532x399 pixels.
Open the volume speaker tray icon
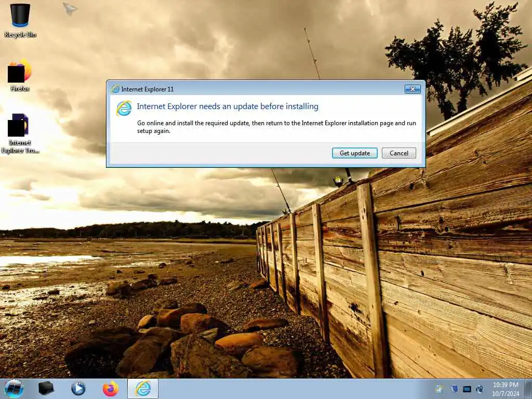480,389
